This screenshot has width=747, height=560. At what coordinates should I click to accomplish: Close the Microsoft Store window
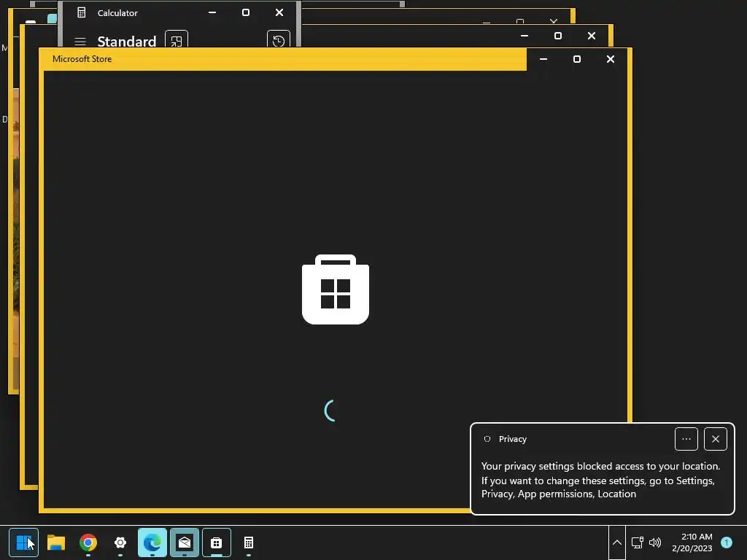coord(611,59)
